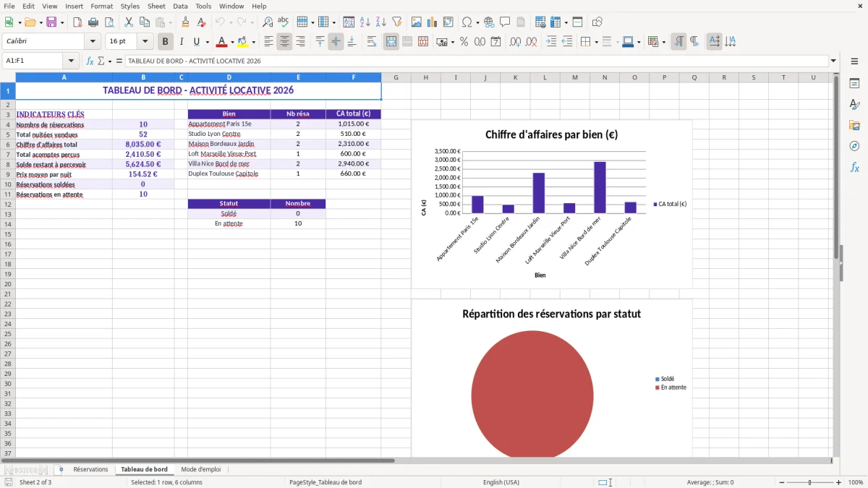Add a new sheet with plus button

pos(61,470)
